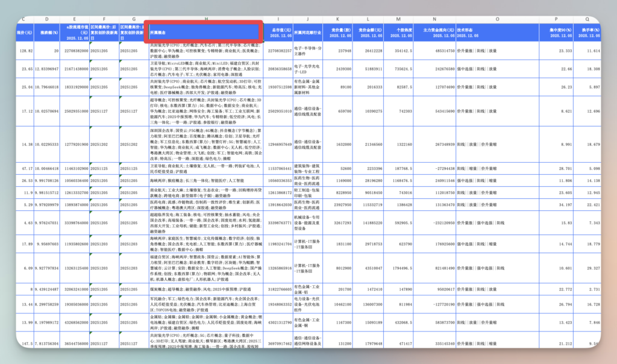Select column O by its letter
This screenshot has width=617, height=364.
(x=497, y=19)
